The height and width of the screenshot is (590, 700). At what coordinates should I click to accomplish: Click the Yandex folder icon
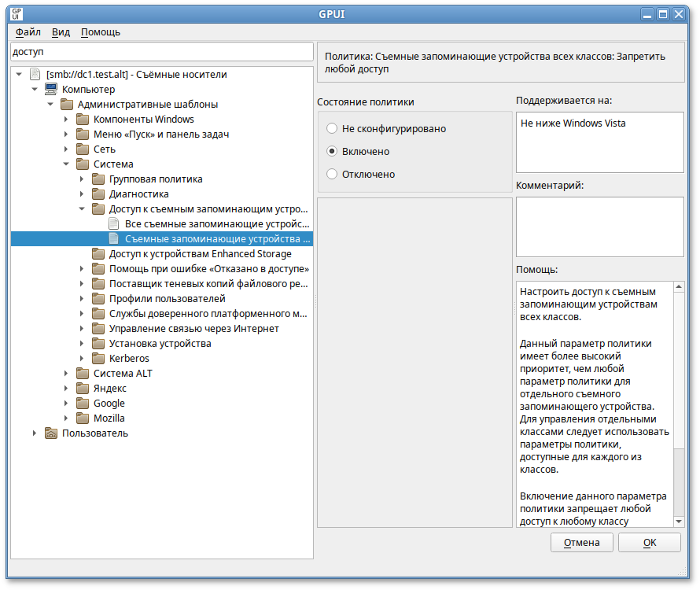(x=83, y=389)
